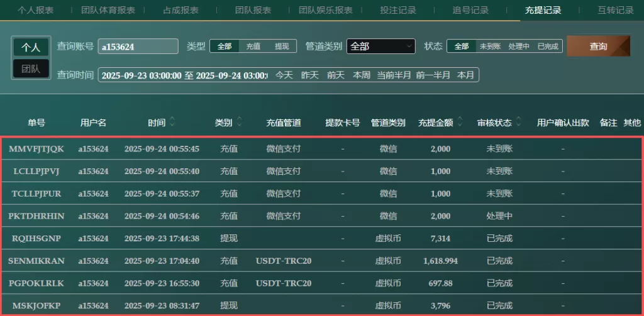Open the 投注记录 tab

pos(398,10)
